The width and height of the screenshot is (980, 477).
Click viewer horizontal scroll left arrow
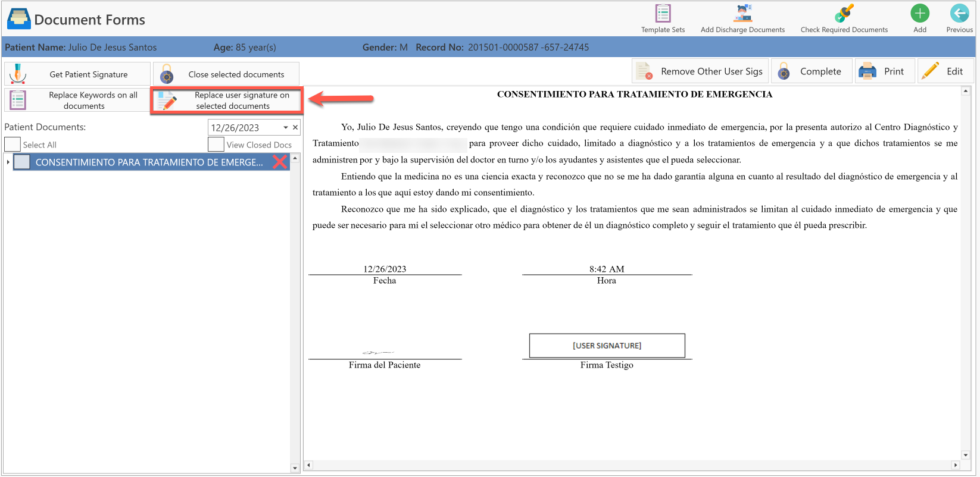click(x=308, y=465)
